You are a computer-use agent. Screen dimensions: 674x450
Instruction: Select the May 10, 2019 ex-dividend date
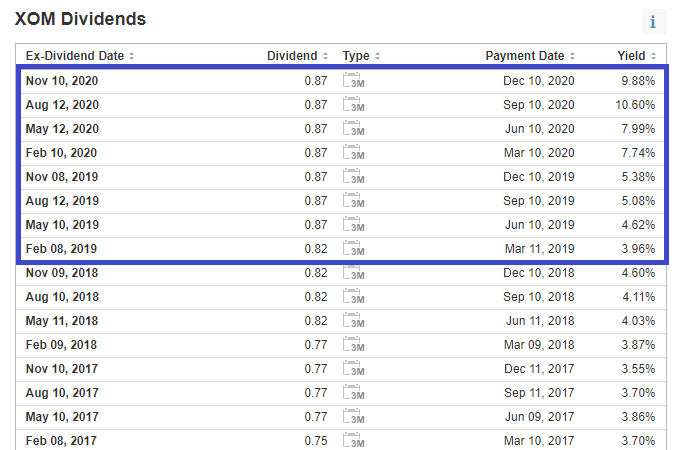(62, 225)
